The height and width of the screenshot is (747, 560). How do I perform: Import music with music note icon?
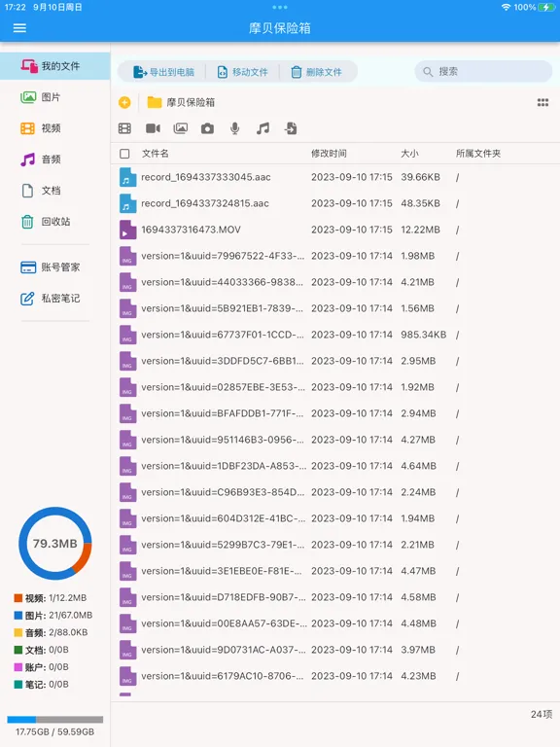click(x=262, y=128)
